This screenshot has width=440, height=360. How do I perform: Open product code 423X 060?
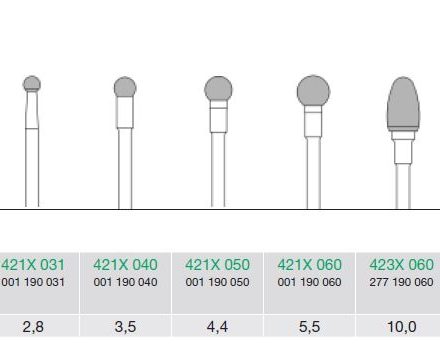pos(402,265)
